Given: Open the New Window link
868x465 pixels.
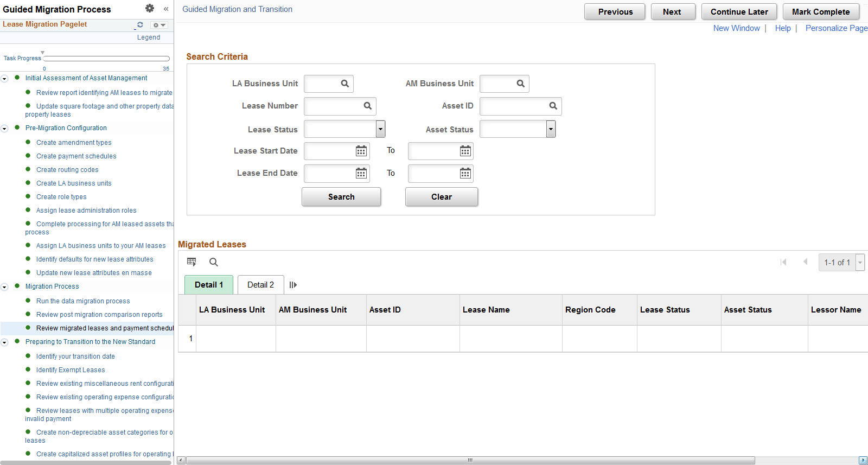Looking at the screenshot, I should coord(736,28).
